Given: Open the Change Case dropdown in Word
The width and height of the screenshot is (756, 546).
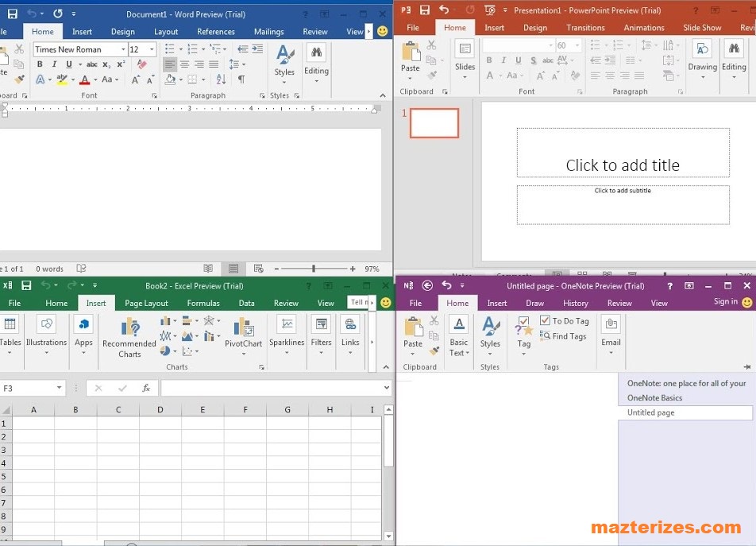Looking at the screenshot, I should (110, 79).
